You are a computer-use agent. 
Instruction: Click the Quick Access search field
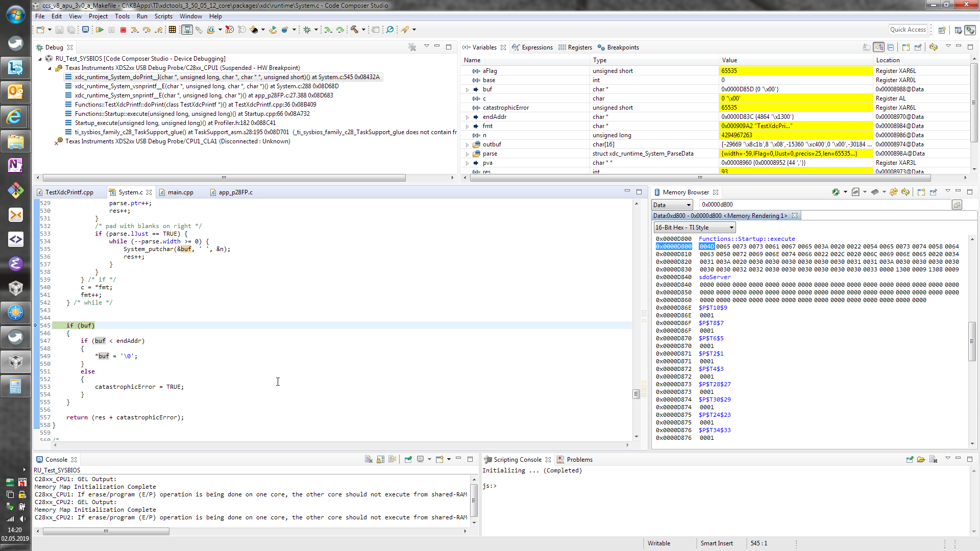pos(908,30)
